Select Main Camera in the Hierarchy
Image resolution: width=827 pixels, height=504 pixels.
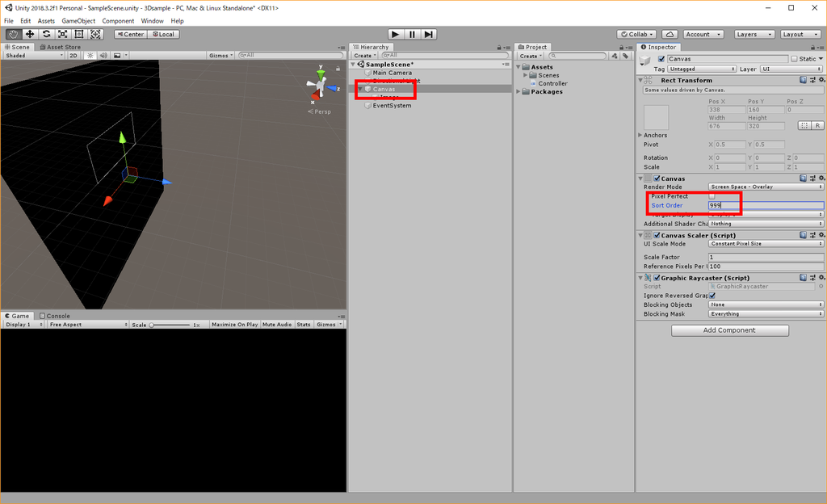click(x=392, y=73)
